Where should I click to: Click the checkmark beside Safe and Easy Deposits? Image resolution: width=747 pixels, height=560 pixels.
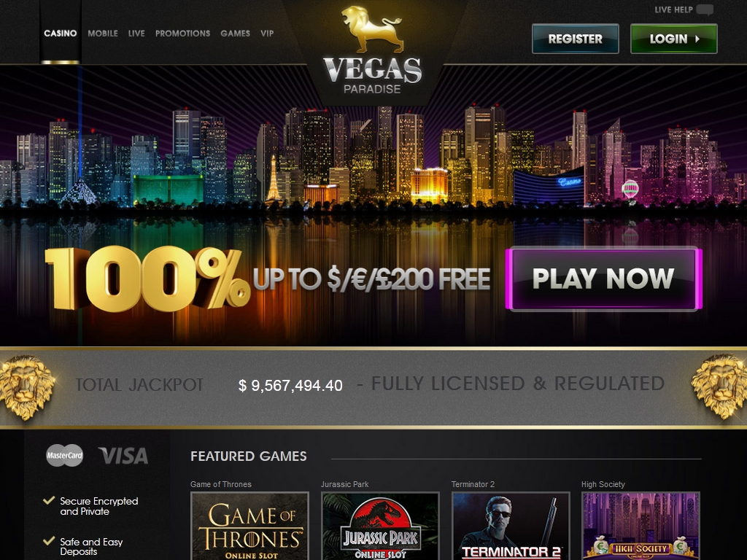[x=49, y=540]
